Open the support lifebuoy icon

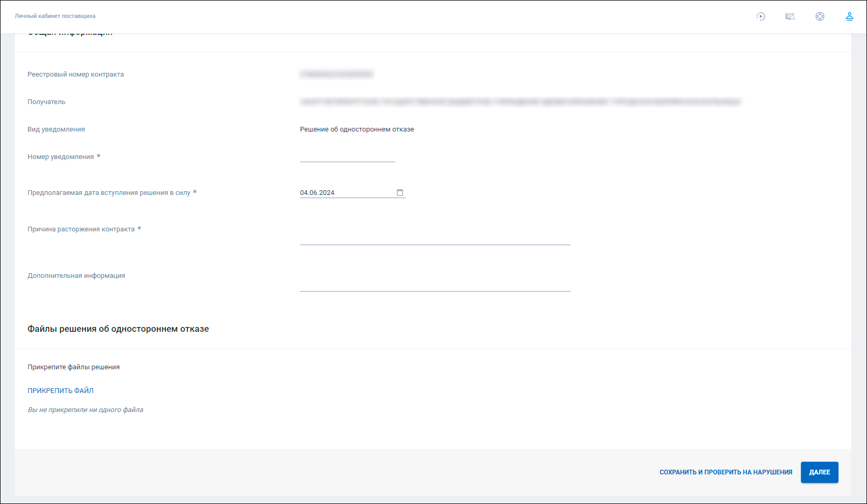(x=820, y=16)
